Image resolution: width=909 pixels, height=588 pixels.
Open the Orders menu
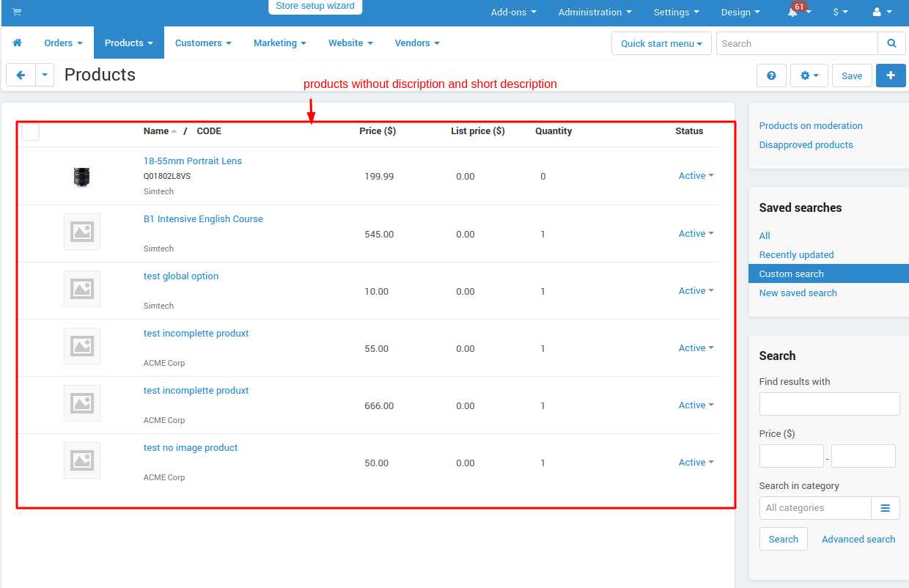click(x=63, y=43)
